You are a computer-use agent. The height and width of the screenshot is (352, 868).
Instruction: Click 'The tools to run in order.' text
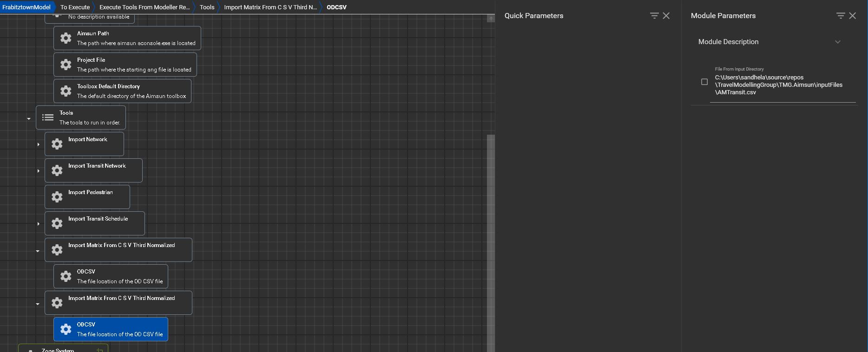pos(90,123)
